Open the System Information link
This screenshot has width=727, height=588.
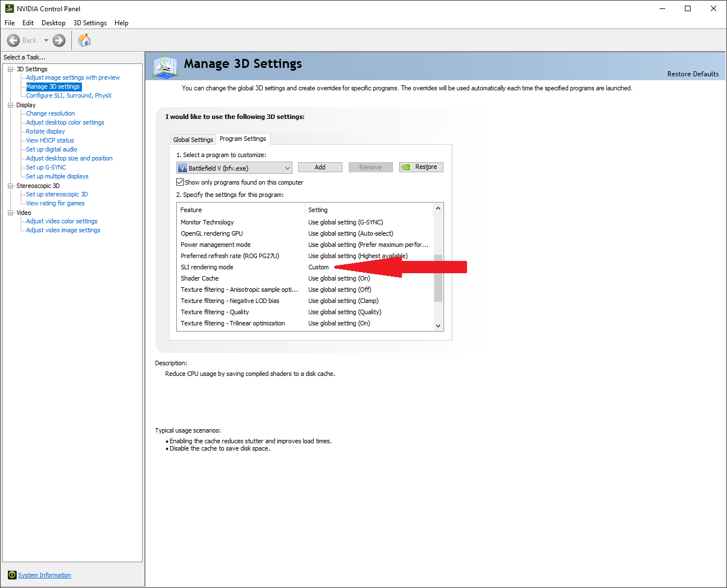point(44,575)
